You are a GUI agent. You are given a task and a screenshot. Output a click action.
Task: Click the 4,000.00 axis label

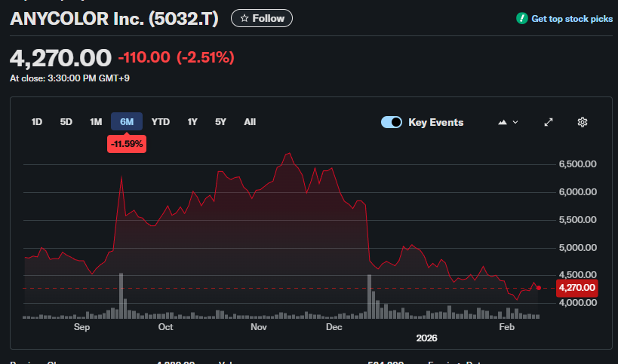(577, 303)
